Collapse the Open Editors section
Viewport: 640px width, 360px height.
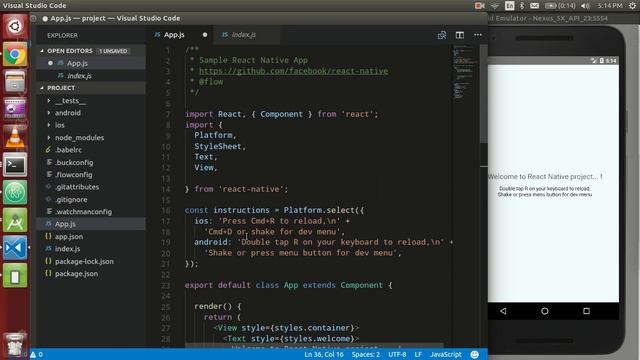click(69, 51)
